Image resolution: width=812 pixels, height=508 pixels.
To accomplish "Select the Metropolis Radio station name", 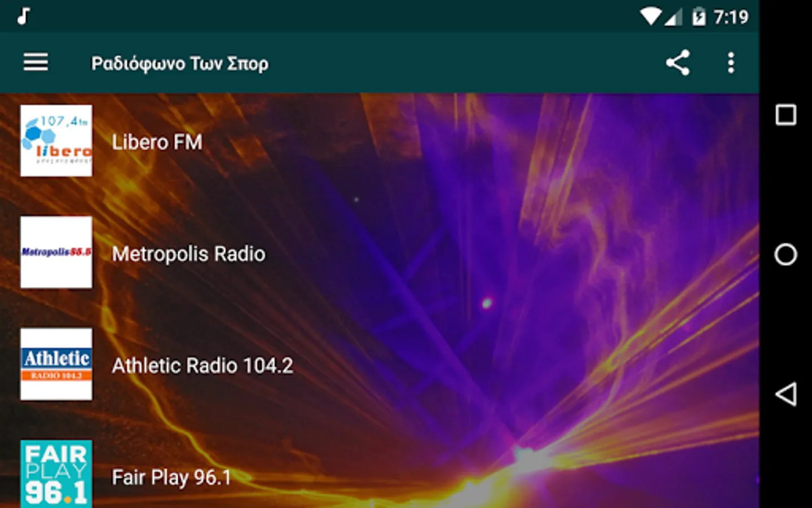I will coord(188,254).
